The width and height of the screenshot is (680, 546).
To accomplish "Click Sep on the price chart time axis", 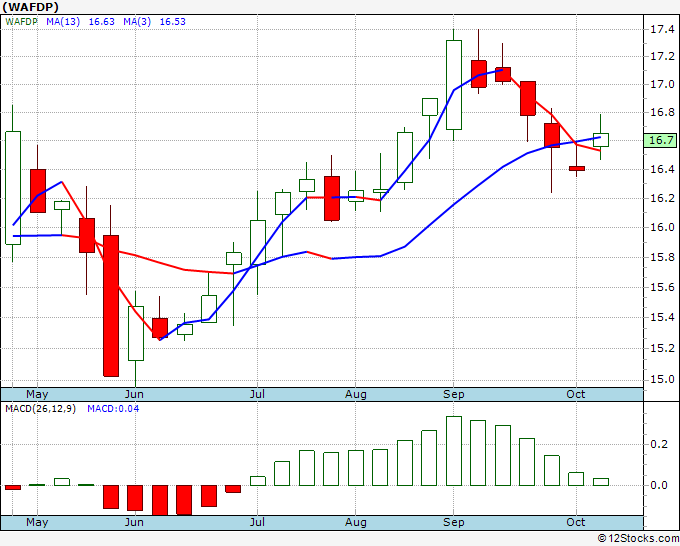I will (x=454, y=394).
